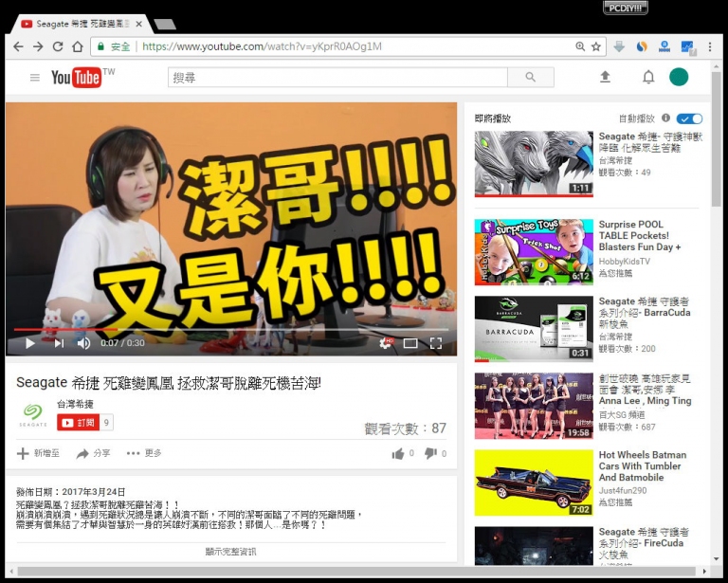Screen dimensions: 728x583
Task: Turn off the autoplay switch
Action: [x=689, y=118]
